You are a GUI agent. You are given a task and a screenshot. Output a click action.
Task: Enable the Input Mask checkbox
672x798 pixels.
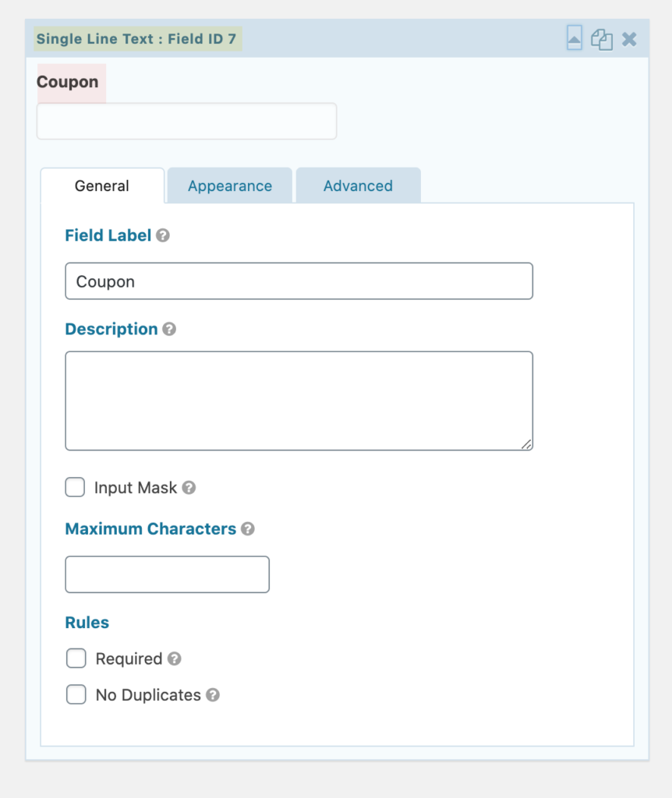click(x=75, y=487)
